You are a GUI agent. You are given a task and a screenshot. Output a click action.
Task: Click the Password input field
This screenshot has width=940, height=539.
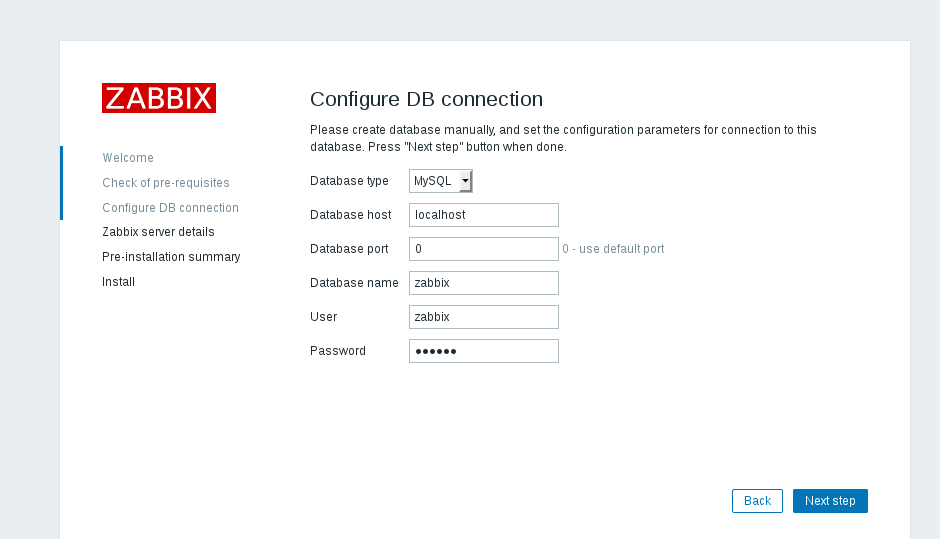tap(484, 351)
